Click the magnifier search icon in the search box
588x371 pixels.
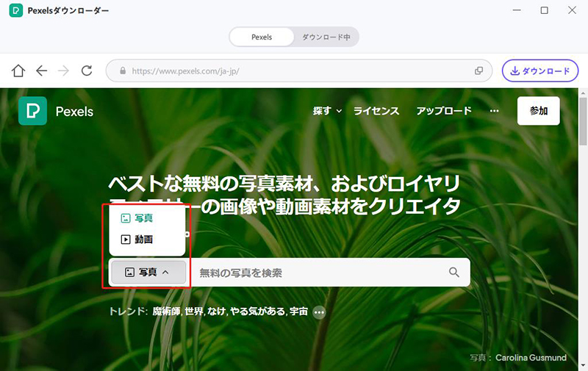tap(453, 272)
